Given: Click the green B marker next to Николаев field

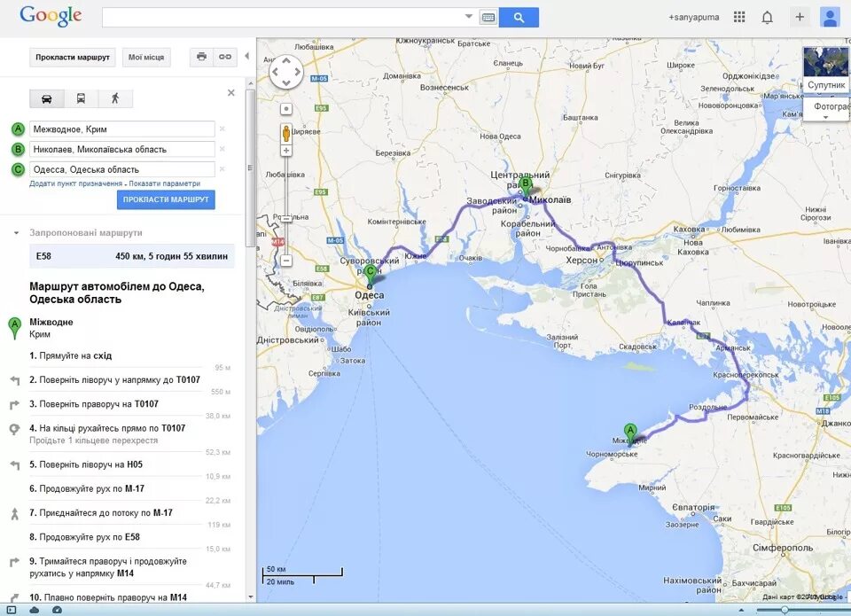Looking at the screenshot, I should point(18,149).
